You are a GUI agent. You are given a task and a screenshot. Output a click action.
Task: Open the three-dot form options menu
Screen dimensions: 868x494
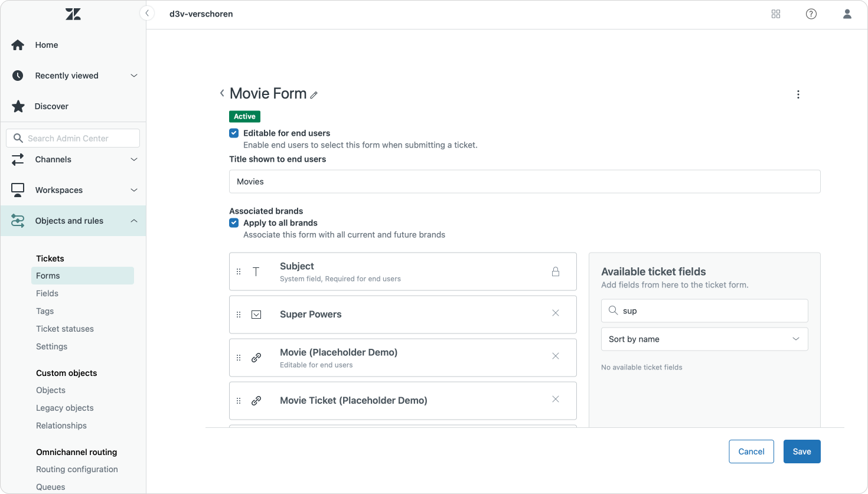click(x=798, y=94)
